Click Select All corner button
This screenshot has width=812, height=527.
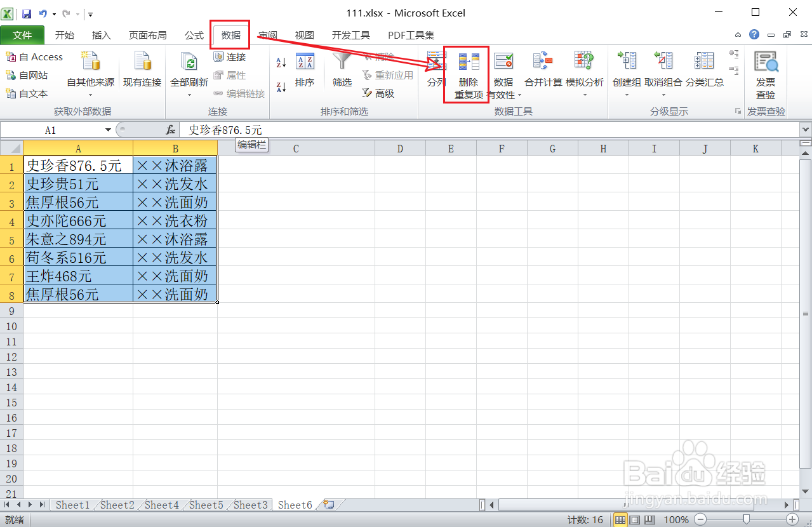click(x=11, y=148)
